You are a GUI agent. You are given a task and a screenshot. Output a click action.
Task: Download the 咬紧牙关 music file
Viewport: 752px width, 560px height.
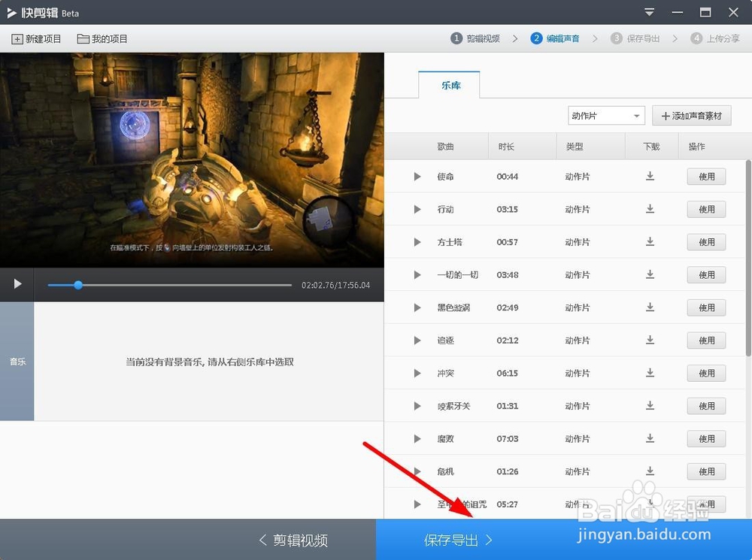[x=650, y=406]
